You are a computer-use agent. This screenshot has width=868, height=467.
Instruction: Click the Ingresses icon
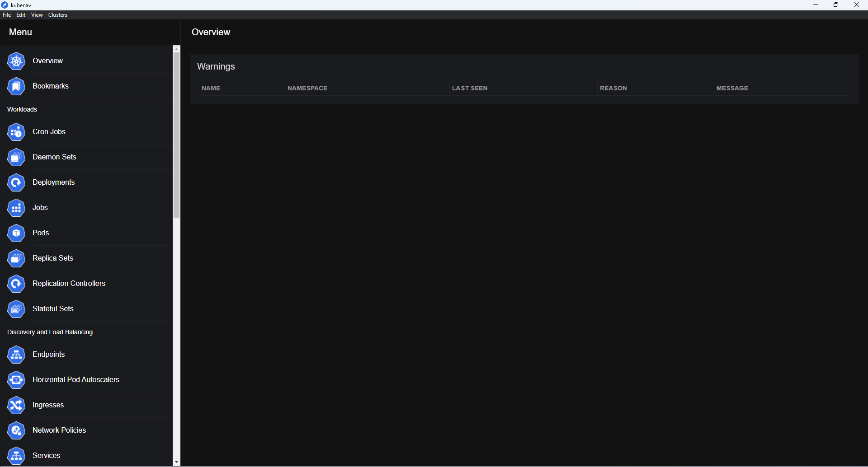click(16, 405)
